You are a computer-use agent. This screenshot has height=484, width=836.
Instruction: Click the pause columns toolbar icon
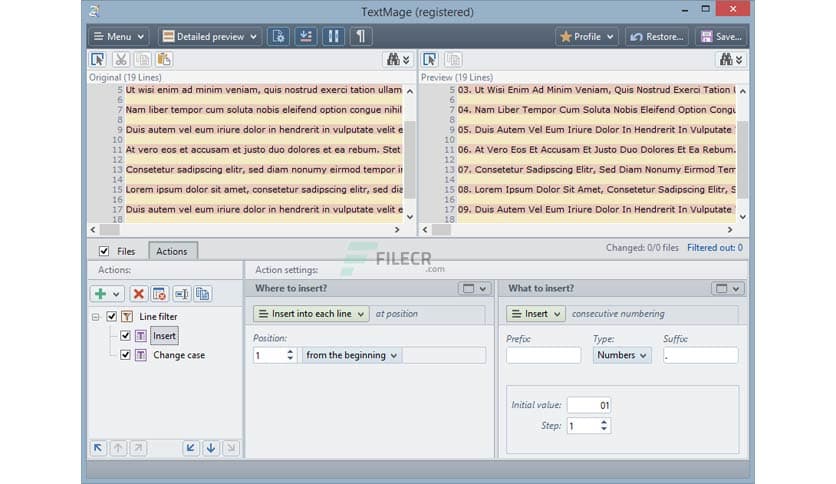click(x=333, y=37)
